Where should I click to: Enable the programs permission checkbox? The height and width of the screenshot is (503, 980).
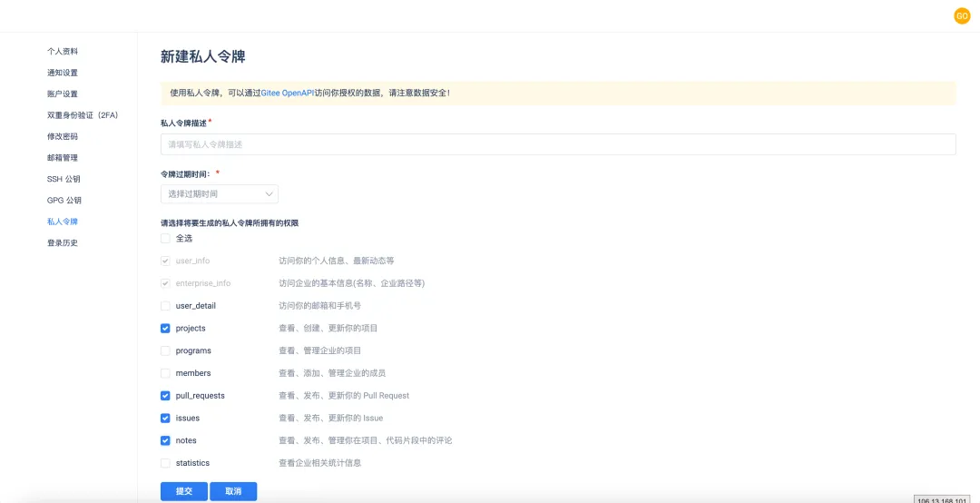point(165,350)
